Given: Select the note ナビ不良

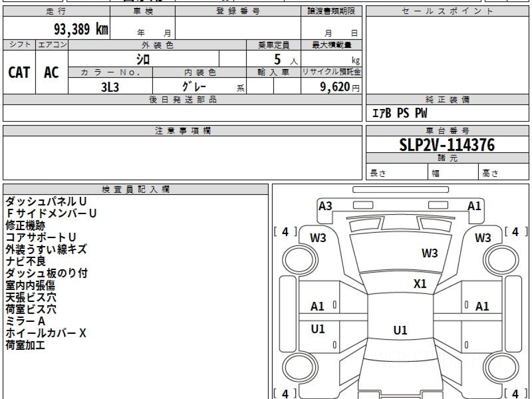Looking at the screenshot, I should [25, 262].
